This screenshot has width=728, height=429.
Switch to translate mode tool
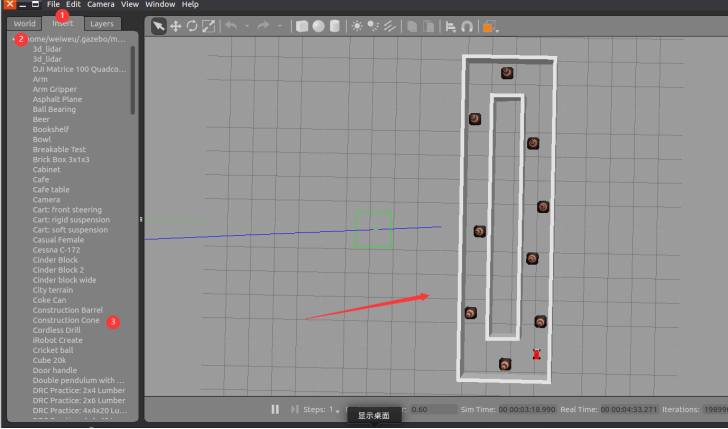click(x=176, y=26)
